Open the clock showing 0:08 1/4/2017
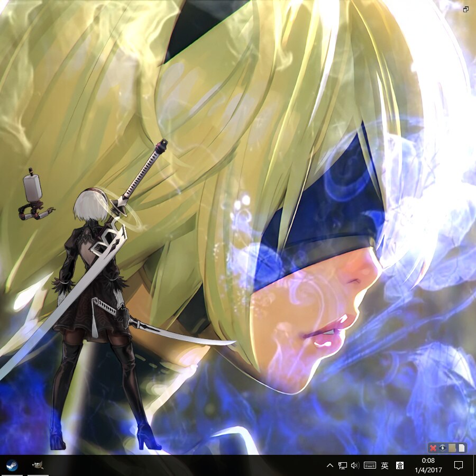This screenshot has width=476, height=476. point(428,465)
